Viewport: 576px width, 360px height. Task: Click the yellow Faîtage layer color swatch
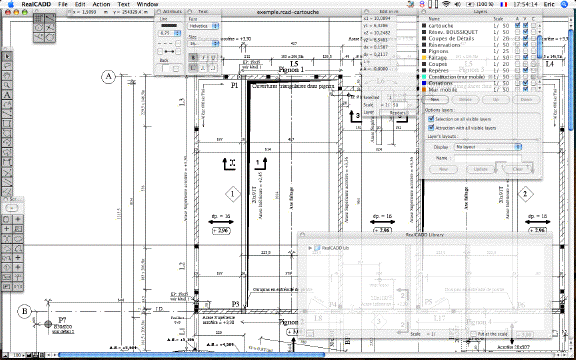(424, 58)
